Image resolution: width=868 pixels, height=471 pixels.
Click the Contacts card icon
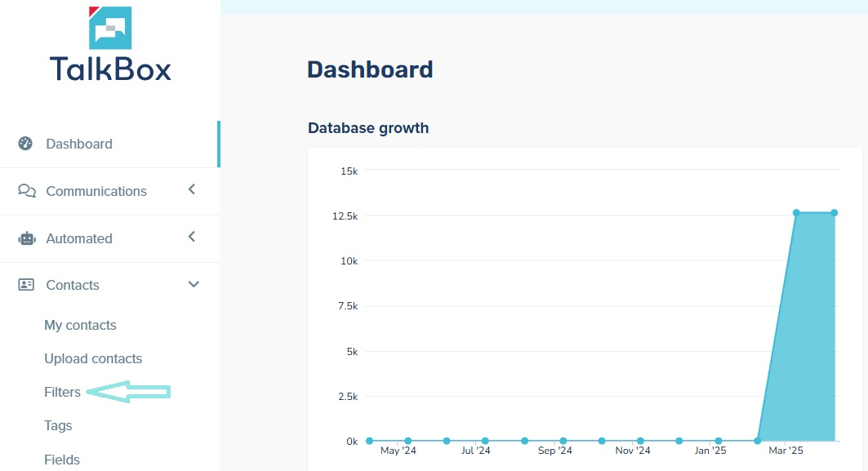point(26,285)
